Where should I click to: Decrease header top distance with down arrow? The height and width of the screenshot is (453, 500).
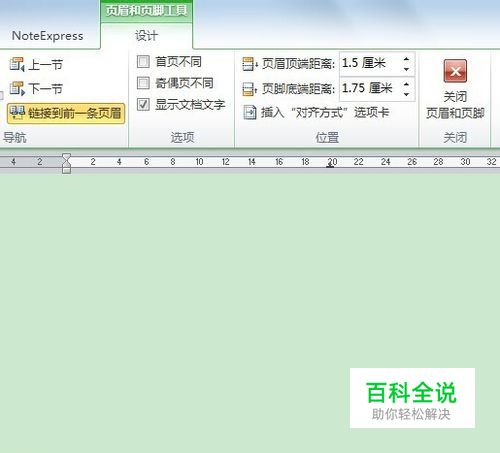point(406,69)
